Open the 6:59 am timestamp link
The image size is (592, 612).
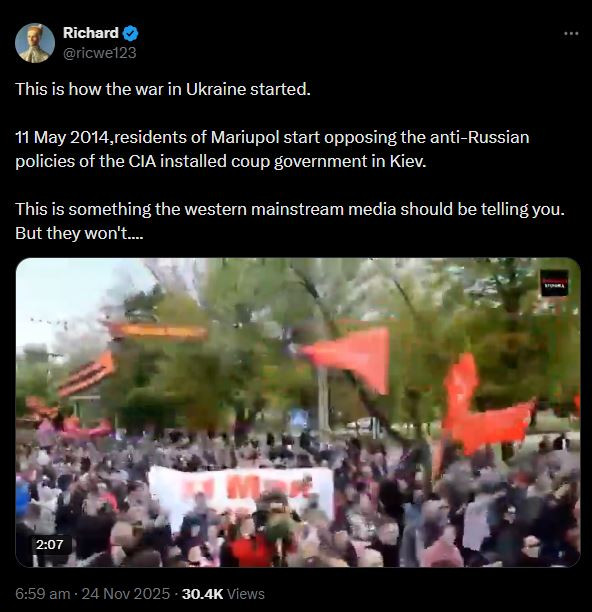point(43,594)
